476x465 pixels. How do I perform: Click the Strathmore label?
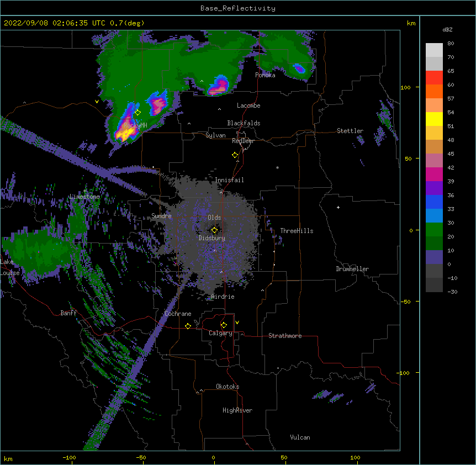285,336
